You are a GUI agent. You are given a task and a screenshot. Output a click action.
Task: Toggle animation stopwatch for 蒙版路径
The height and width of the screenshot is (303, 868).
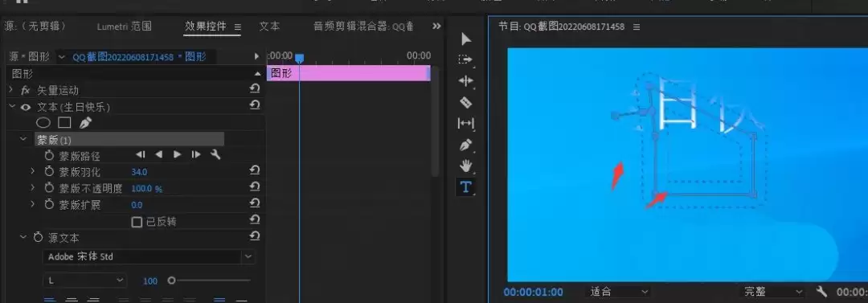(49, 156)
